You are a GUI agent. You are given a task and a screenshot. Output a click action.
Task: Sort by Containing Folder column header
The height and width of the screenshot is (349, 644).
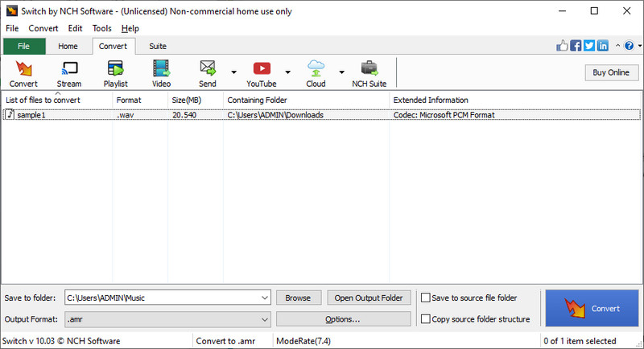coord(306,100)
